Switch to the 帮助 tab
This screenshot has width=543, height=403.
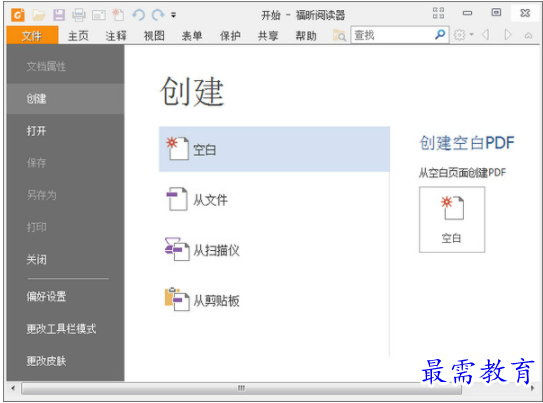point(306,35)
